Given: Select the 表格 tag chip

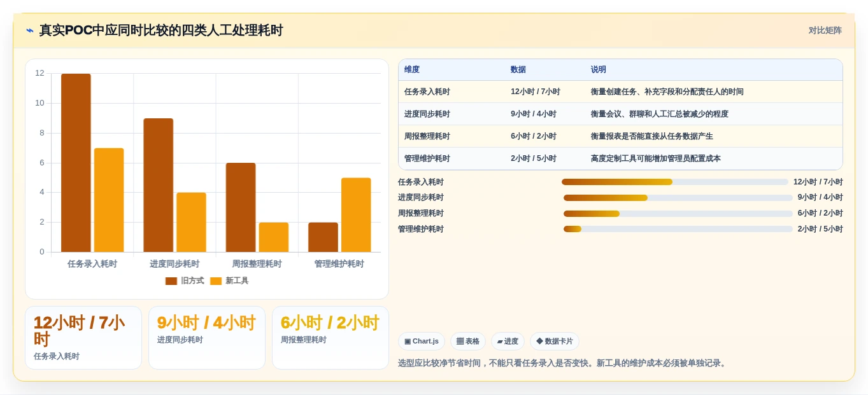Looking at the screenshot, I should pyautogui.click(x=468, y=342).
